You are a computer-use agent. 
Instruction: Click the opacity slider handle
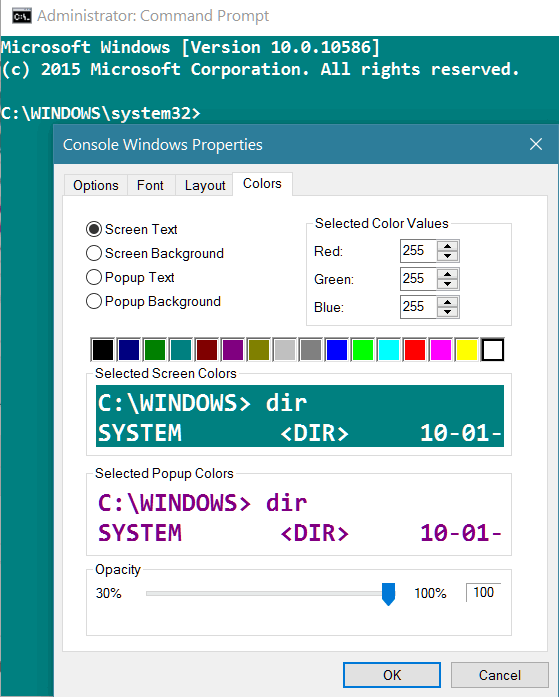click(388, 594)
